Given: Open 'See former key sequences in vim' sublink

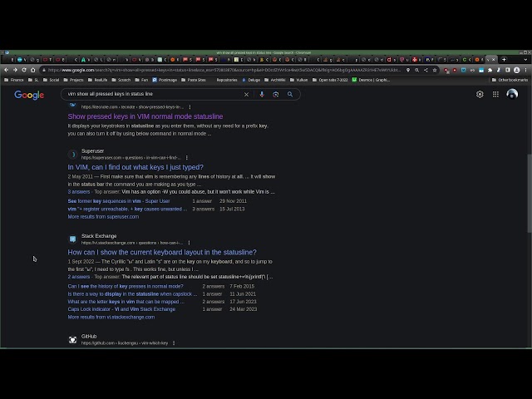Looking at the screenshot, I should click(x=119, y=201).
